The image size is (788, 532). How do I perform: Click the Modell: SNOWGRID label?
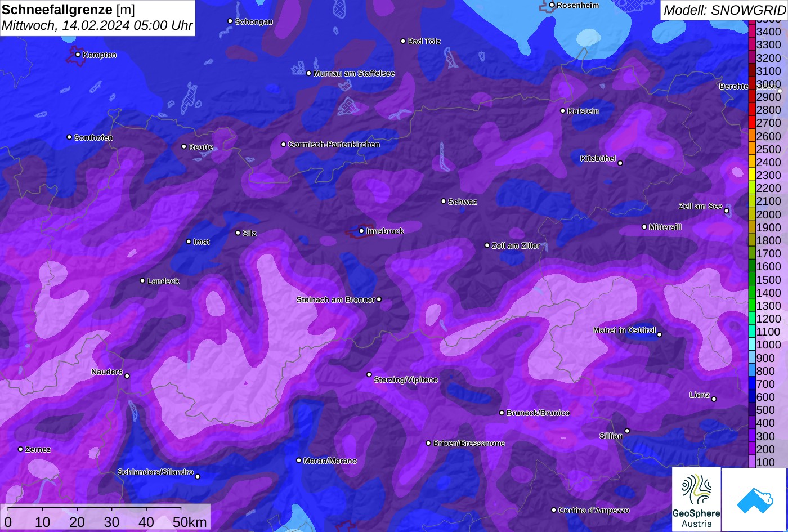724,10
